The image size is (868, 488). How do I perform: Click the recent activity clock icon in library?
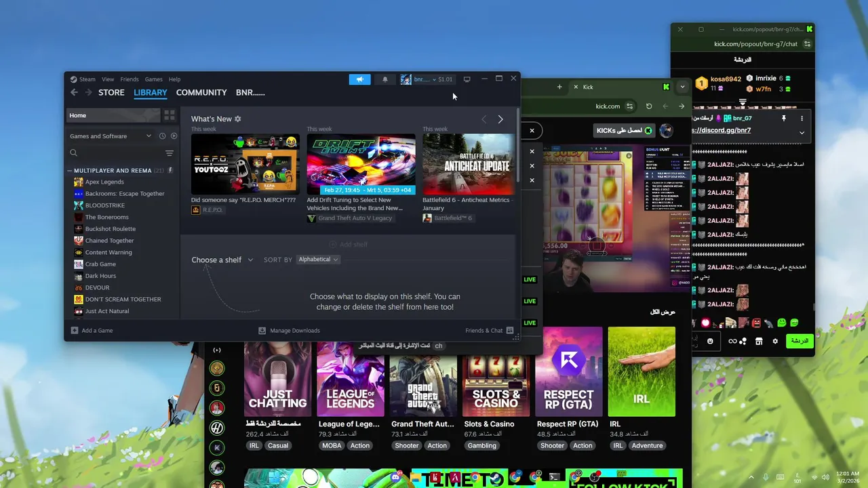coord(162,136)
